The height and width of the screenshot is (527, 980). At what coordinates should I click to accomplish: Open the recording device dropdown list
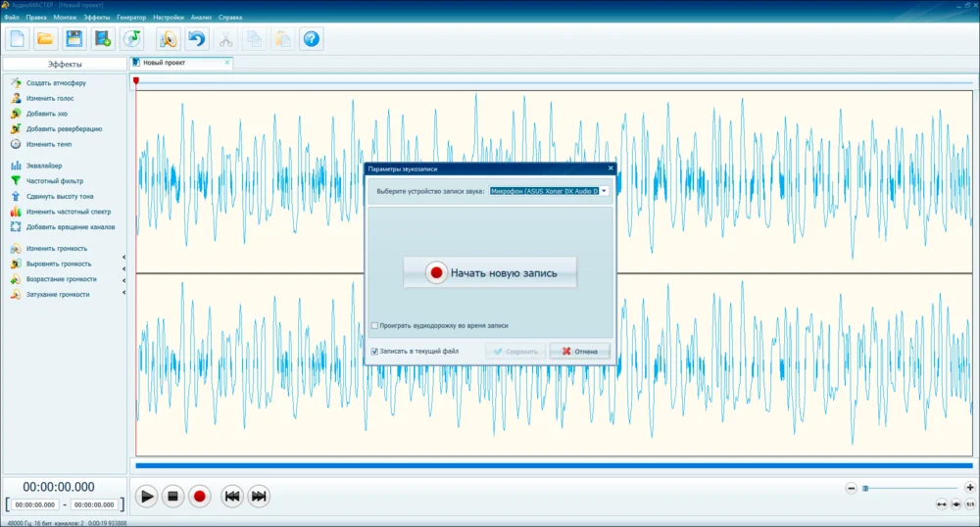pos(605,191)
